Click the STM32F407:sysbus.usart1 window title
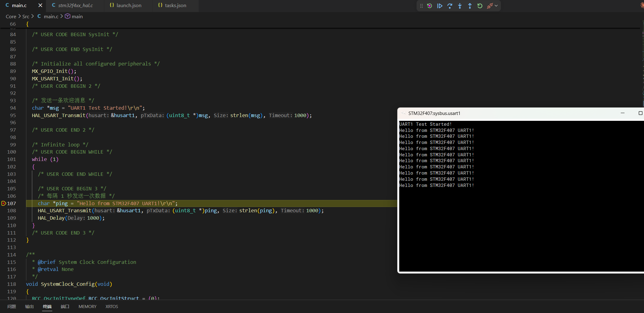Screen dimensions: 644x313 [x=434, y=113]
